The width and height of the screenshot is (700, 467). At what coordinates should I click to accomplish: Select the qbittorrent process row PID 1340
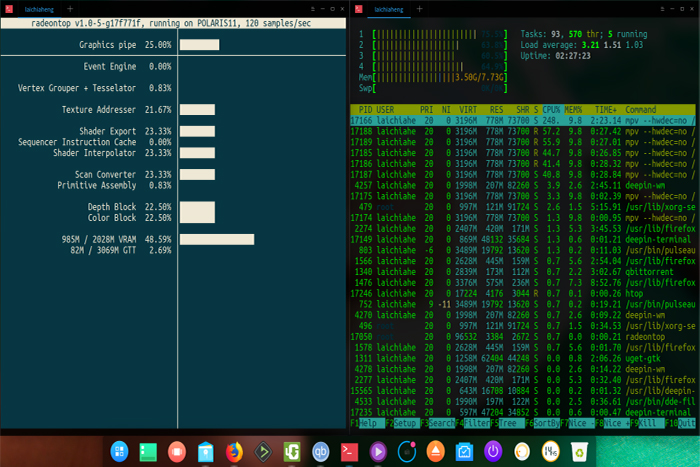(523, 272)
